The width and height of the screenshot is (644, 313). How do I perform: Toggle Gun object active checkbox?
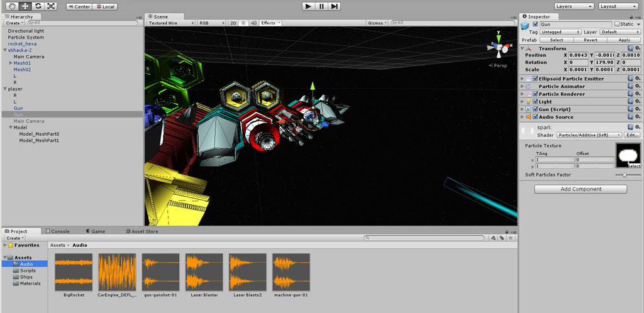[x=535, y=25]
